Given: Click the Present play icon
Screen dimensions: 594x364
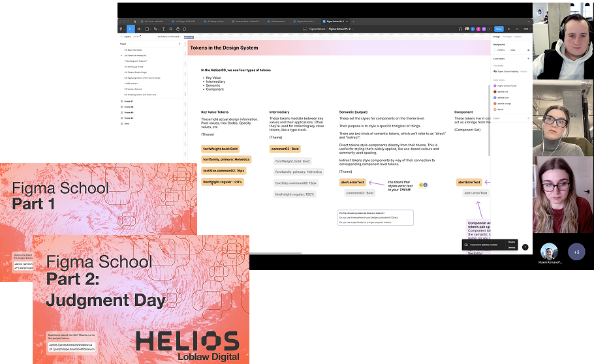Looking at the screenshot, I should [x=508, y=29].
